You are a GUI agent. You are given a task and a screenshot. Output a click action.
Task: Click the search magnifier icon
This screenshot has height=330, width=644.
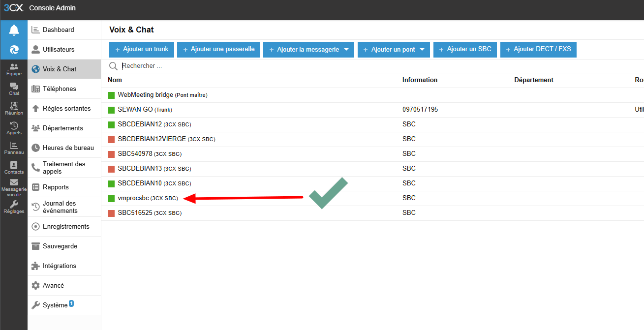point(113,66)
